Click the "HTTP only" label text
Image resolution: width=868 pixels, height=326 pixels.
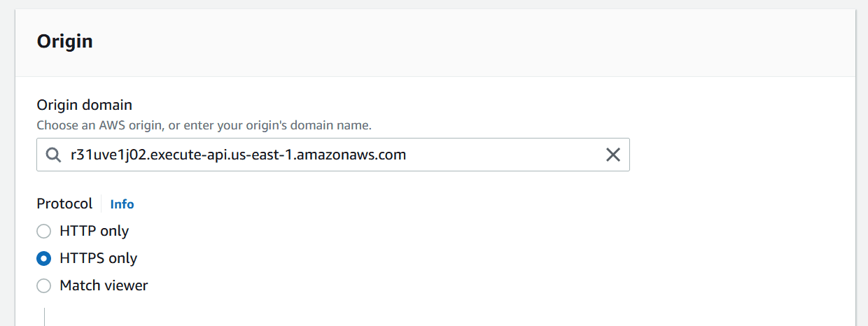click(94, 231)
